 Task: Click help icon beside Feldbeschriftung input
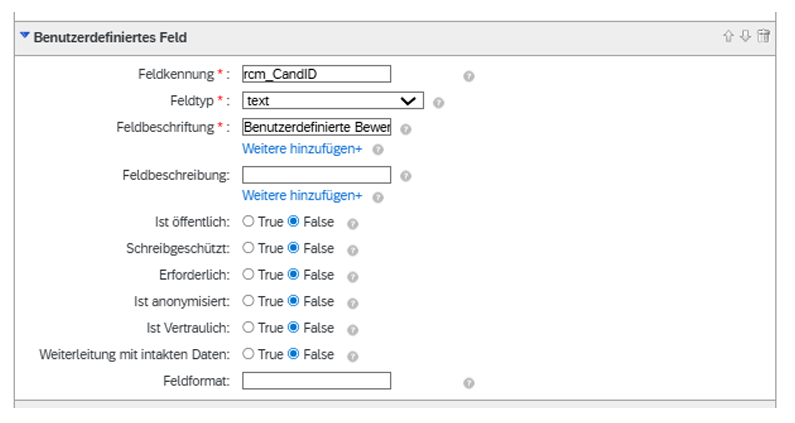[x=406, y=129]
